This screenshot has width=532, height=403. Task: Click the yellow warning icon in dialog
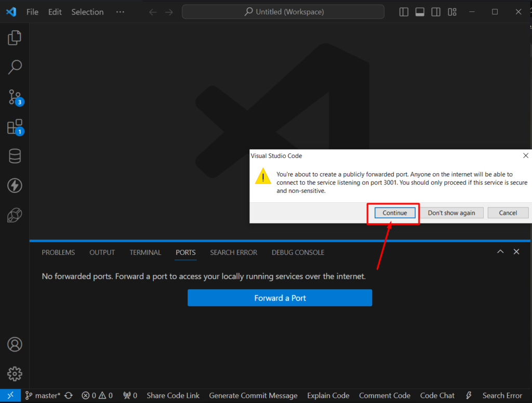(263, 176)
